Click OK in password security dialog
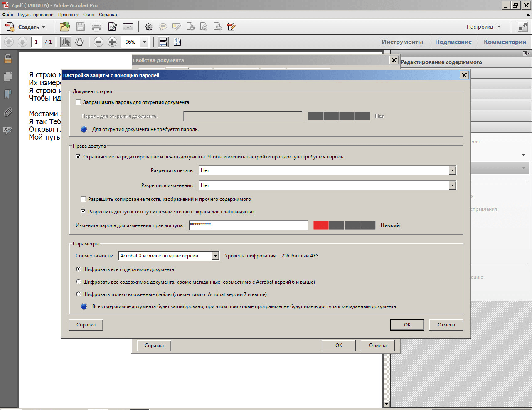Viewport: 532px width, 410px height. [x=407, y=325]
